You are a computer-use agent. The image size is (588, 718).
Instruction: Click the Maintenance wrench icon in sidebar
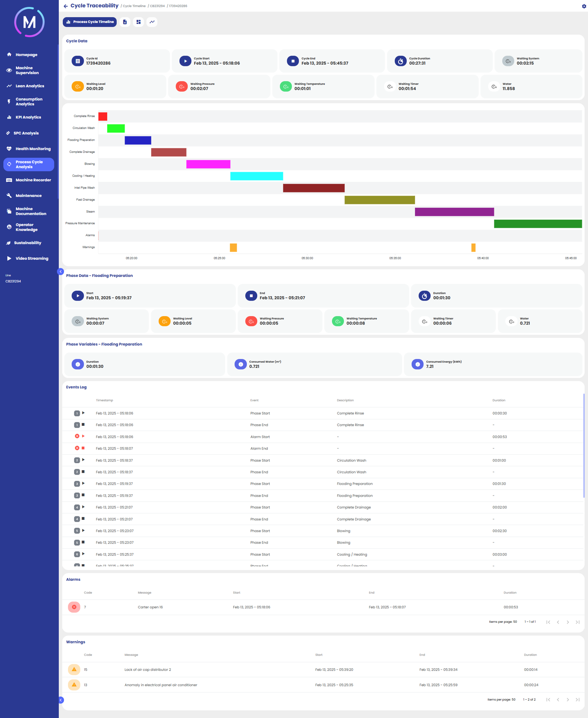tap(9, 196)
